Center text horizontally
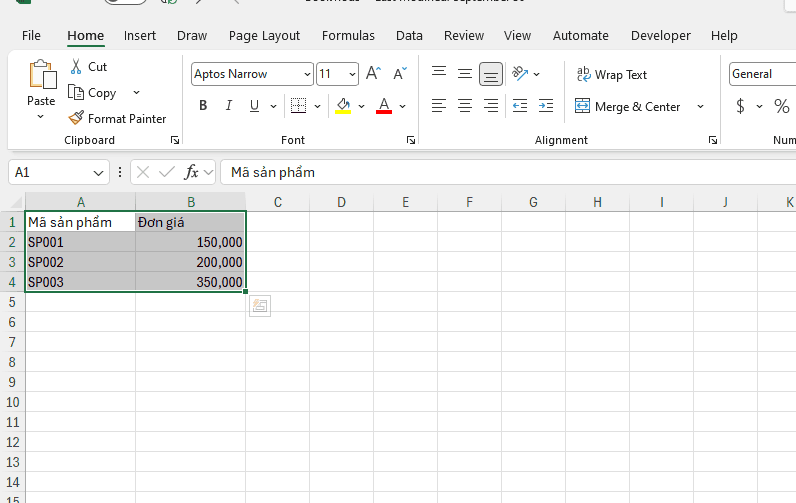796x503 pixels. pyautogui.click(x=465, y=106)
